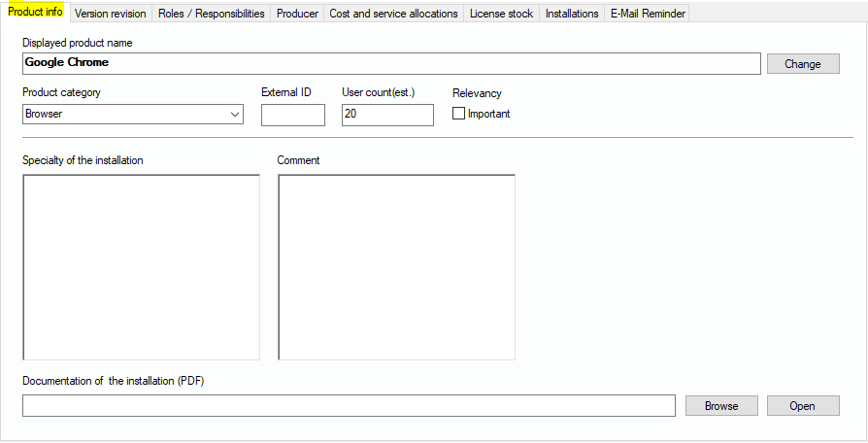868x443 pixels.
Task: Go to the Producer tab
Action: click(297, 14)
